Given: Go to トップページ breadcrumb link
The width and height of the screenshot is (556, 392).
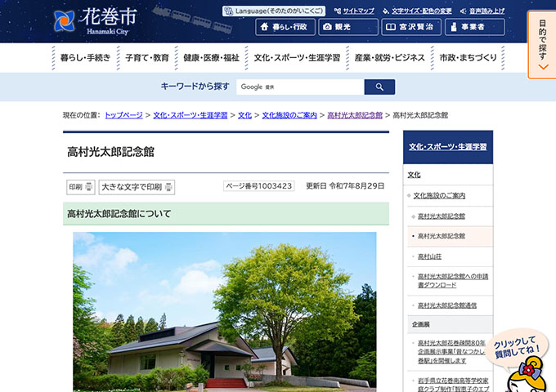Looking at the screenshot, I should (123, 115).
